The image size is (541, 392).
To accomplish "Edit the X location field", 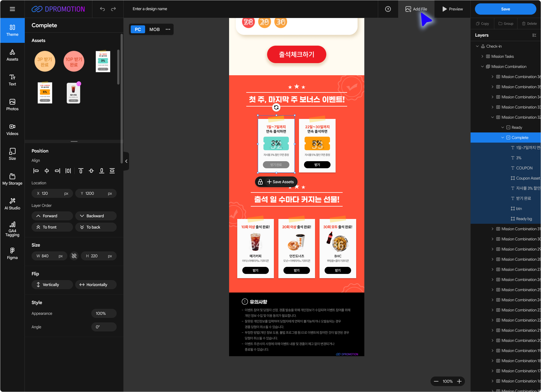I will 52,193.
